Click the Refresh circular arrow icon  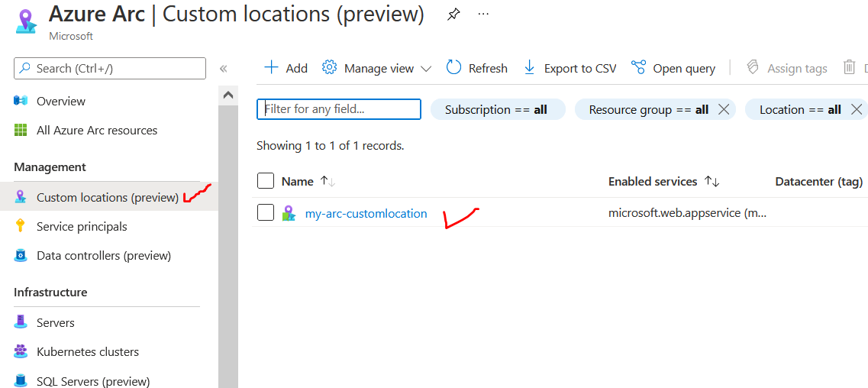454,67
